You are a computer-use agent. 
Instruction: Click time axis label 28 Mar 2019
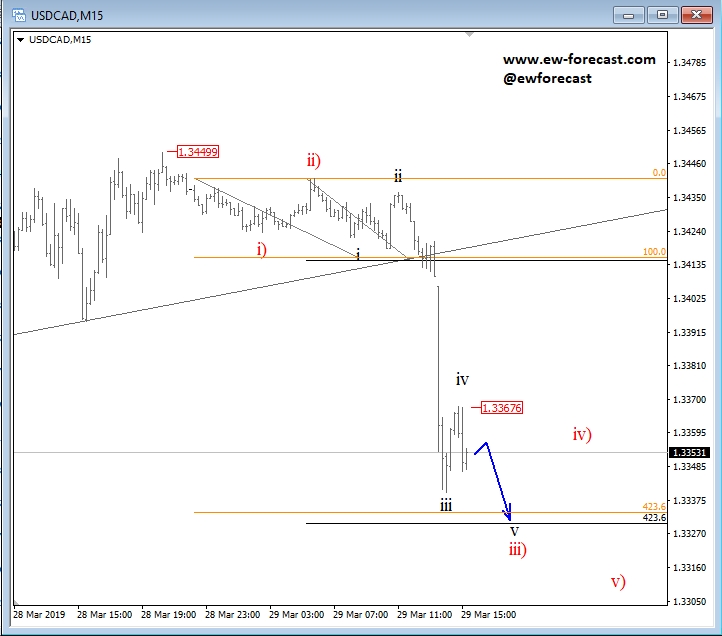[39, 615]
